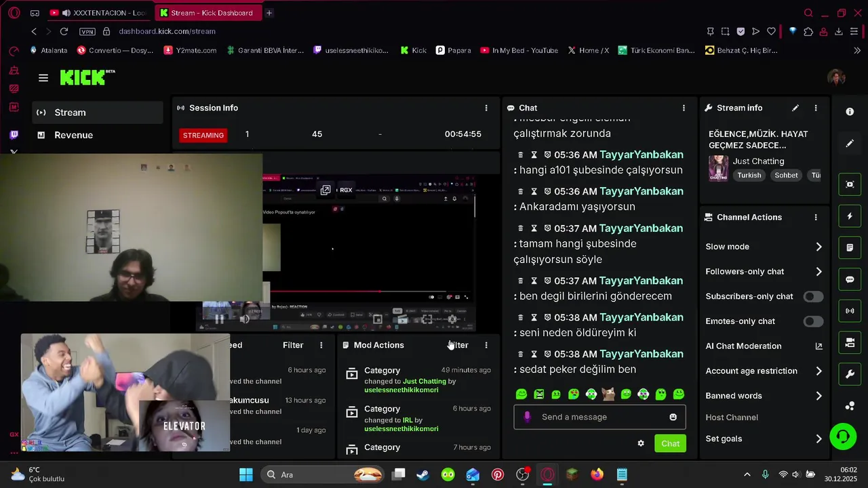This screenshot has width=868, height=488.
Task: Click the three-dots cluster rail icon
Action: (850, 406)
